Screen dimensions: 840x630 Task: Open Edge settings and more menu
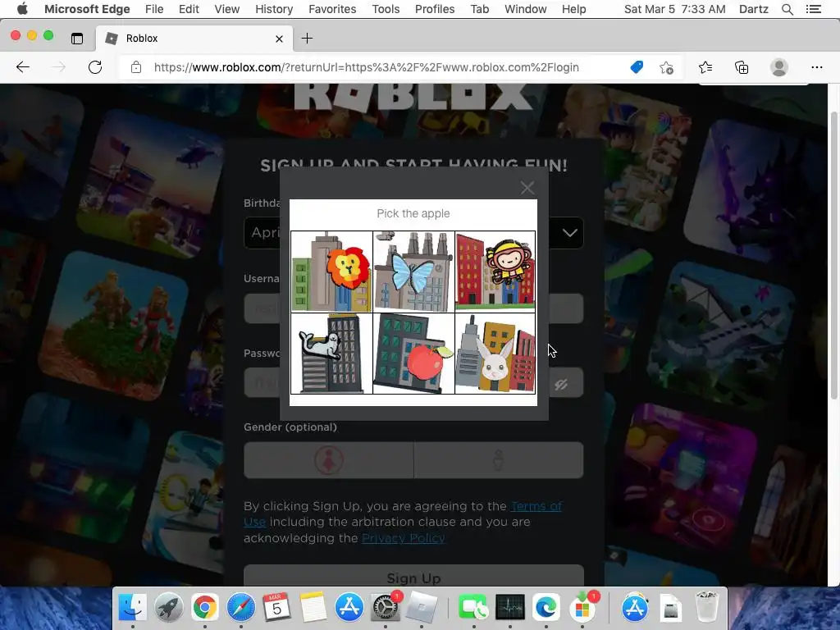[816, 67]
